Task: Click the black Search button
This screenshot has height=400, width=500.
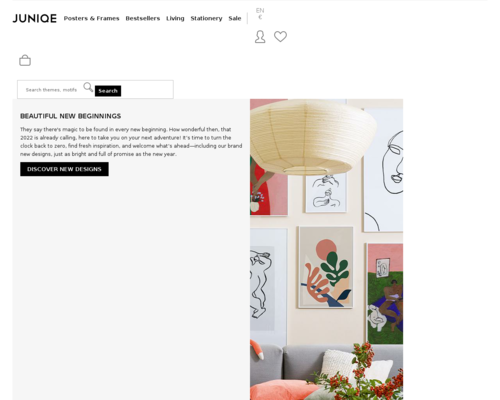Action: [x=108, y=91]
